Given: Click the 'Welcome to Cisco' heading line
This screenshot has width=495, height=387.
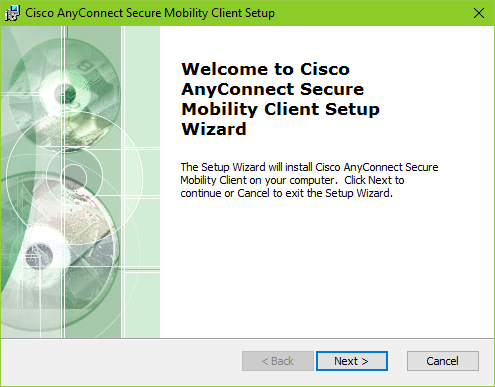Looking at the screenshot, I should click(x=266, y=69).
